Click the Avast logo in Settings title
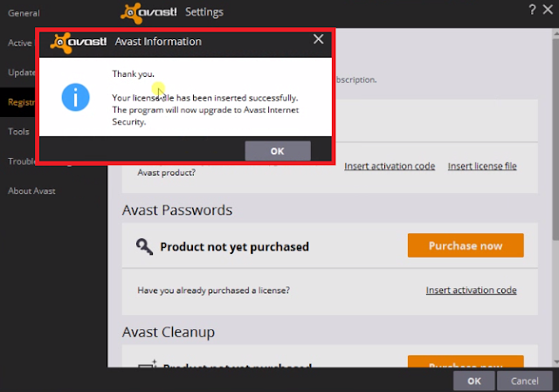This screenshot has width=559, height=392. click(148, 13)
